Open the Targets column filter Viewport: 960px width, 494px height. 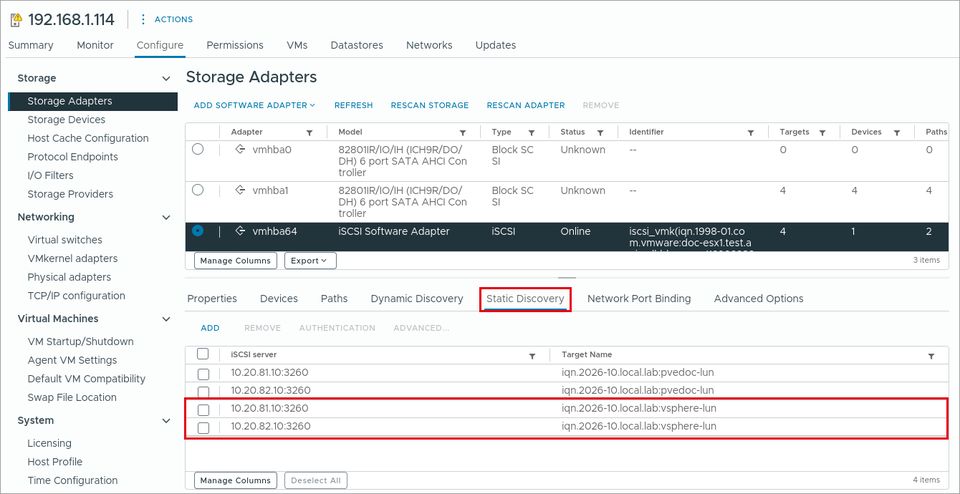(x=823, y=132)
